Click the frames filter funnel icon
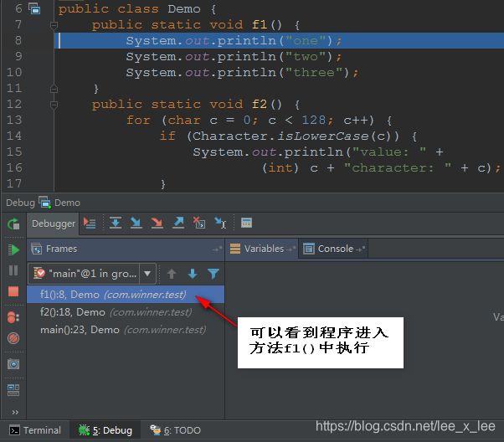Image resolution: width=504 pixels, height=442 pixels. pos(213,274)
